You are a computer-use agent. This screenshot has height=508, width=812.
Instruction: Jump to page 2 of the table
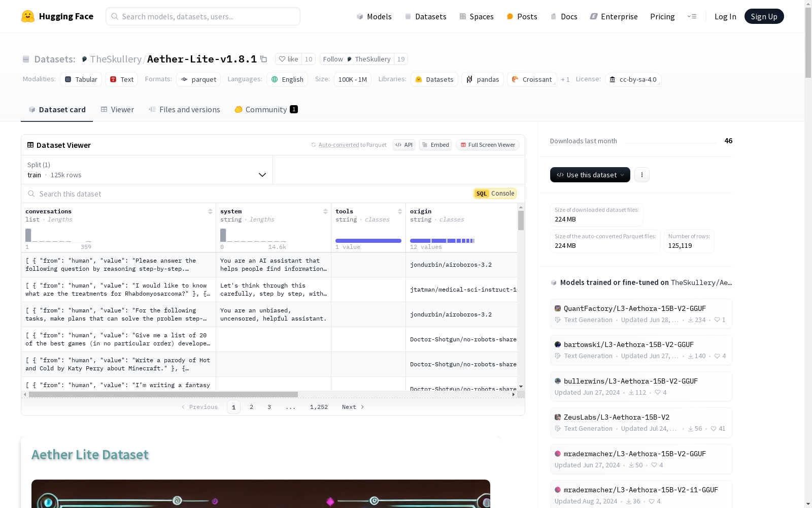click(x=251, y=407)
